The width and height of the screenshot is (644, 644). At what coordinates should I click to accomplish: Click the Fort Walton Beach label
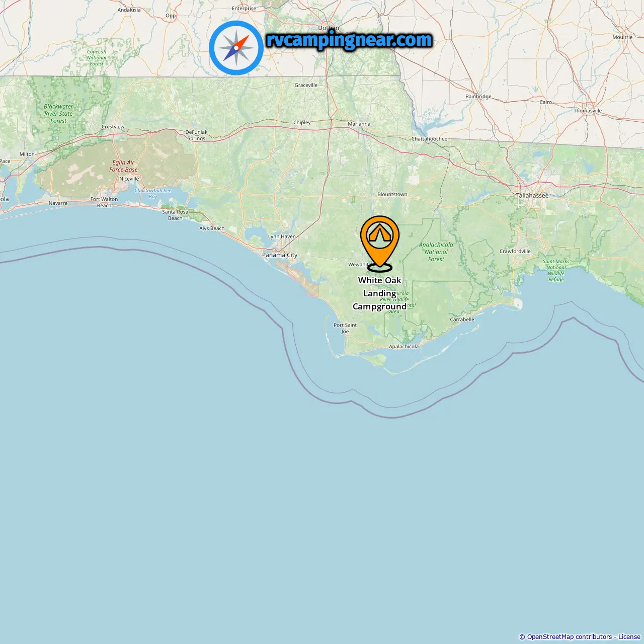tap(104, 202)
